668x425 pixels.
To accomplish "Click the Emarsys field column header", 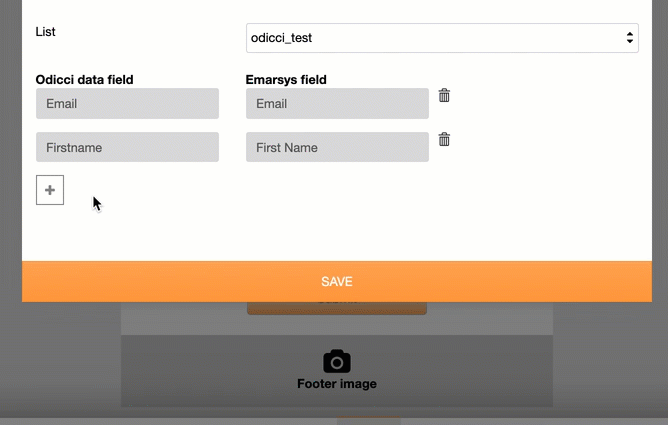I will tap(286, 80).
